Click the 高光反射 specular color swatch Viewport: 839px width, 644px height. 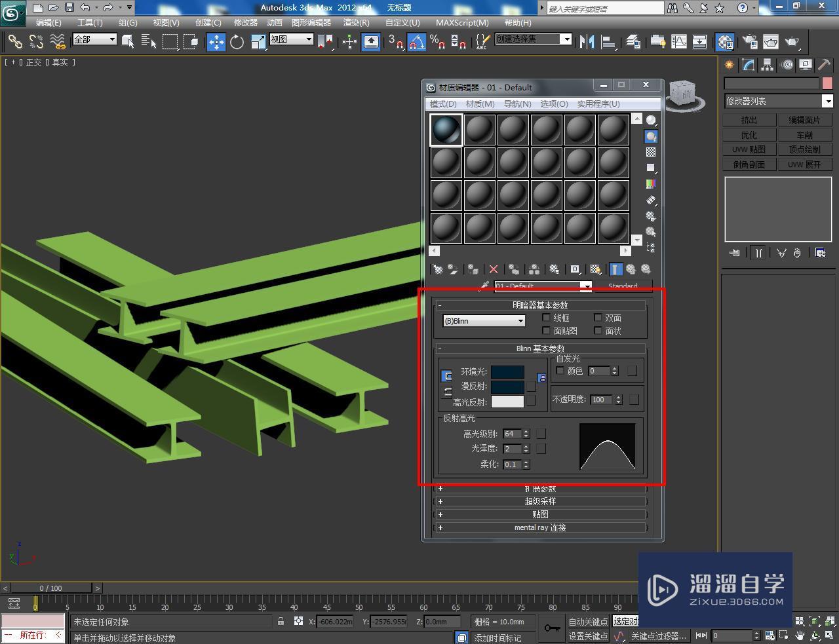507,402
